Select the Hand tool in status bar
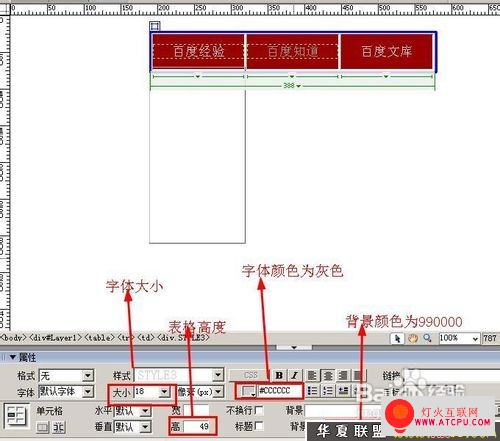Screen dimensions: 500x441 tap(413, 338)
